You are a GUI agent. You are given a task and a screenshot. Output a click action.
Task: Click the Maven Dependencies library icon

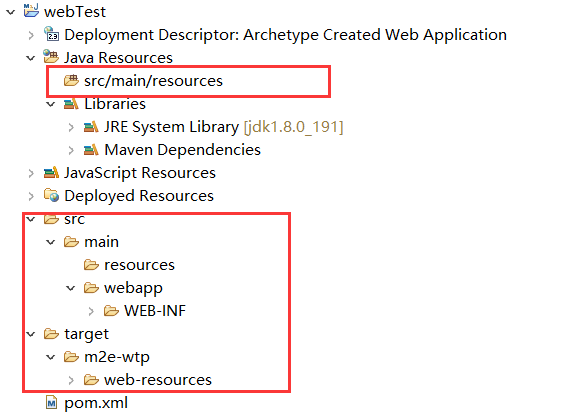click(91, 150)
